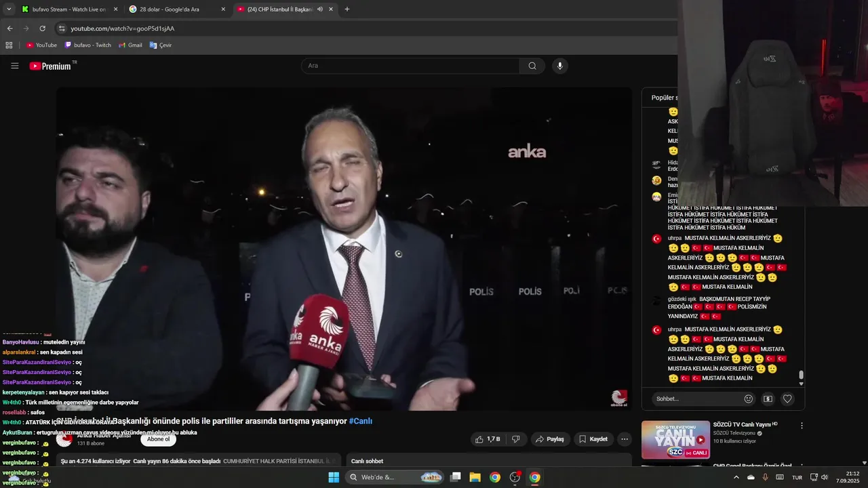Open the SÖZCÜ Televizyonu channel name

734,433
